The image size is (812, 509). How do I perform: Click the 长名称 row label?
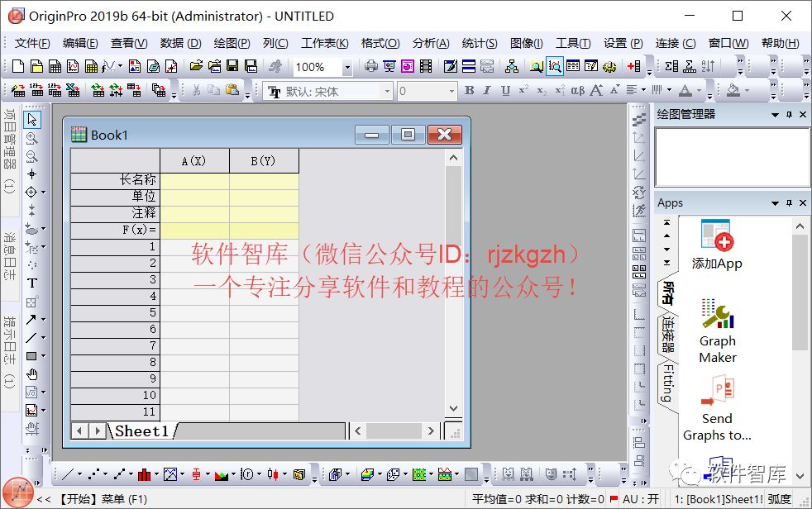(115, 179)
